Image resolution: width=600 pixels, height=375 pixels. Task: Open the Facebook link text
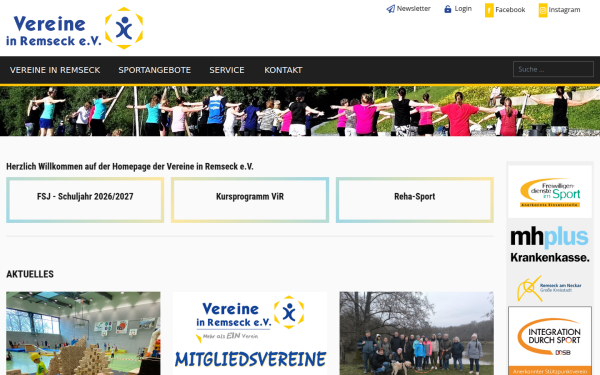click(x=510, y=10)
